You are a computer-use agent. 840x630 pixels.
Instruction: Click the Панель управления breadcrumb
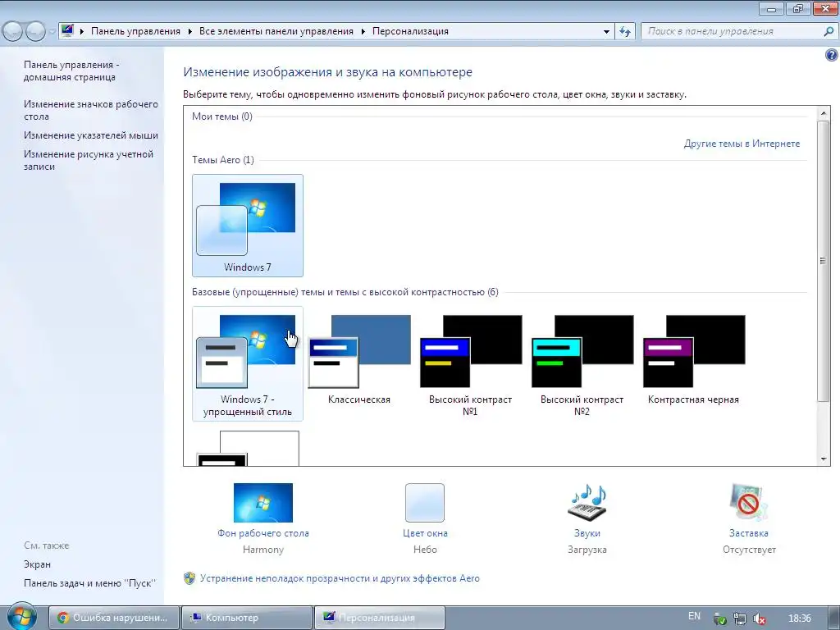click(135, 32)
